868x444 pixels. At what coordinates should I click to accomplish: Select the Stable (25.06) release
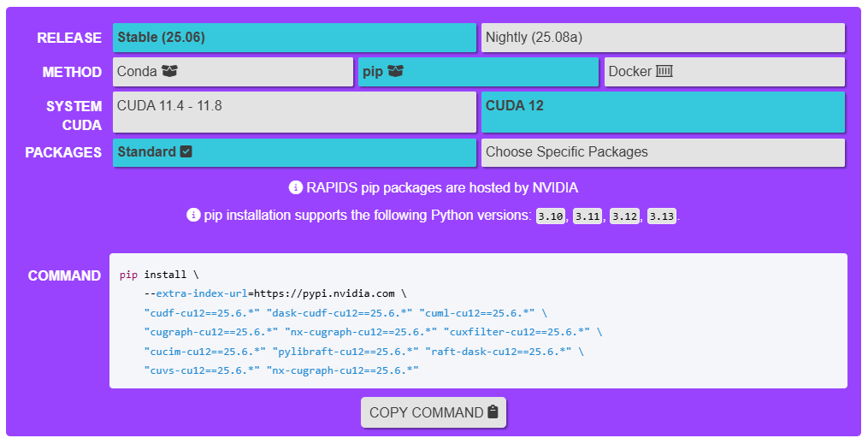(x=294, y=38)
